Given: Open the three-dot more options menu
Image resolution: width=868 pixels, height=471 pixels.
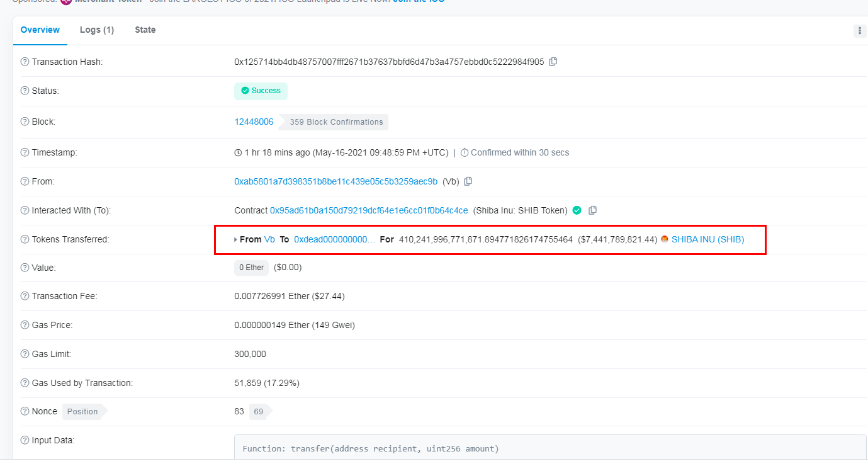Looking at the screenshot, I should pos(860,31).
